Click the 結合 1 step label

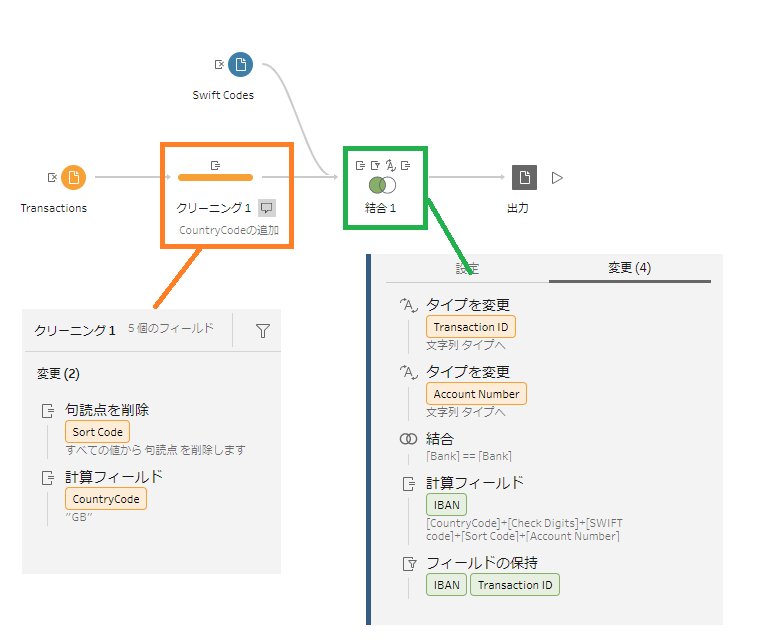381,208
